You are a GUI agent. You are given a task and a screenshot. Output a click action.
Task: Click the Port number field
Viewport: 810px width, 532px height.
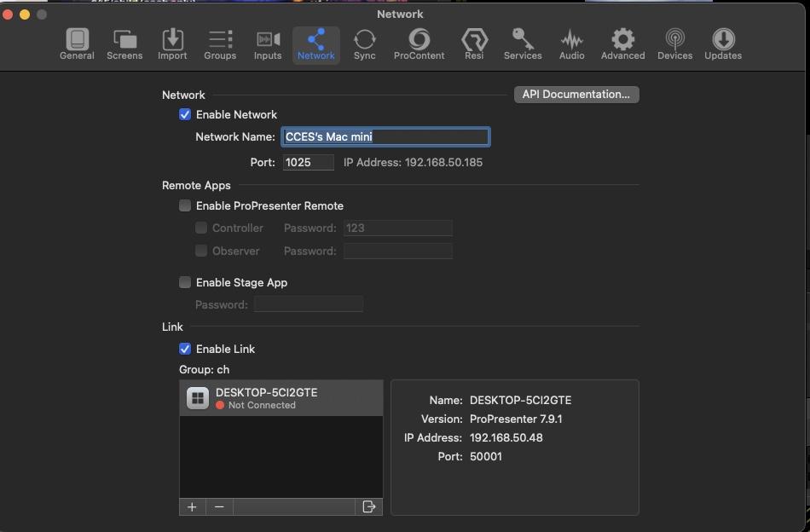click(308, 162)
